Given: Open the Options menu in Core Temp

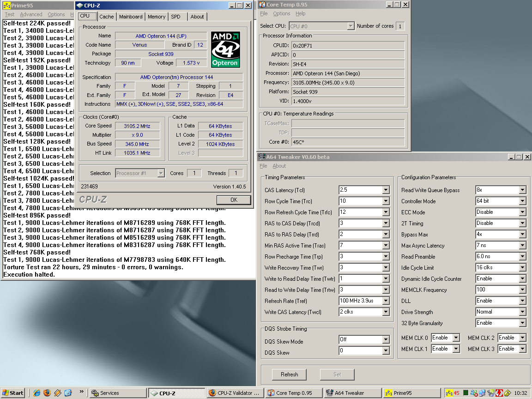Looking at the screenshot, I should click(282, 14).
